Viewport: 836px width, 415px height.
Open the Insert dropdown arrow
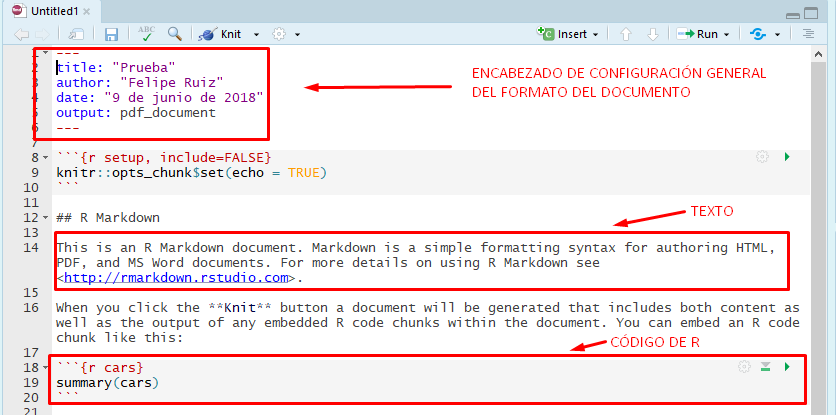click(x=595, y=35)
